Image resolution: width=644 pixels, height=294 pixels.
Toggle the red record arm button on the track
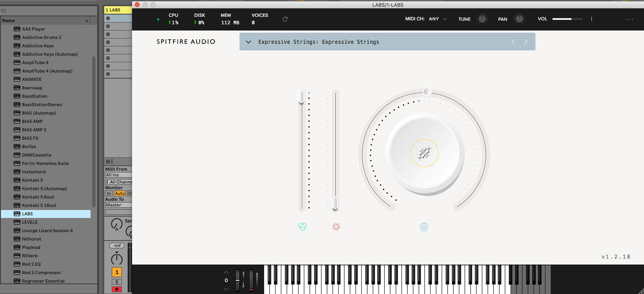point(117,290)
